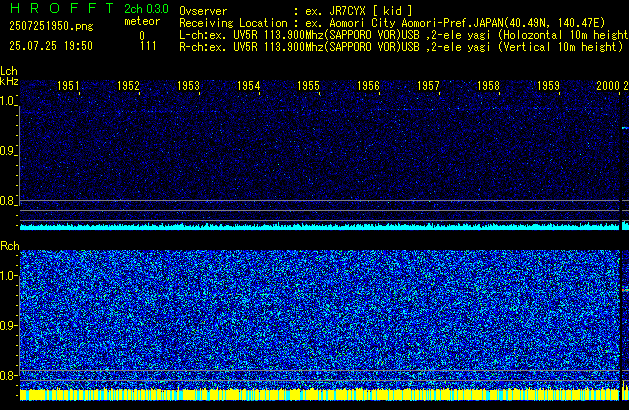
Task: Select the 1952 time marker
Action: pyautogui.click(x=128, y=86)
